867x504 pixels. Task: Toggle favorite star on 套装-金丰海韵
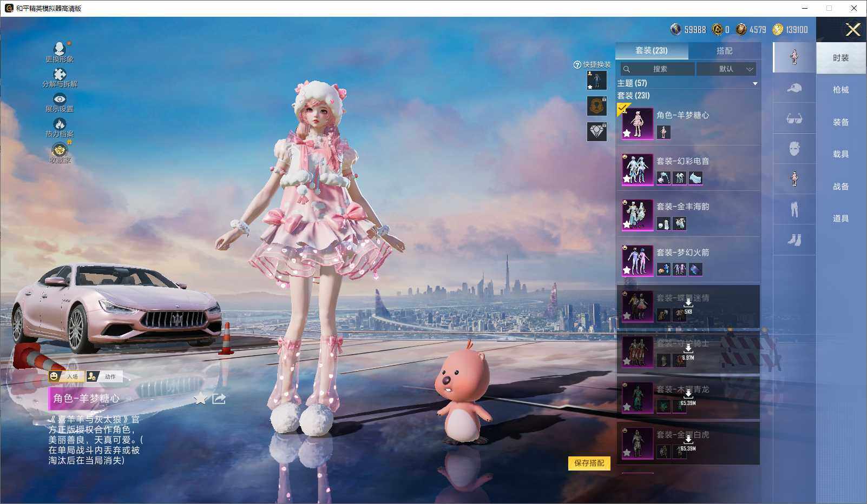[627, 224]
